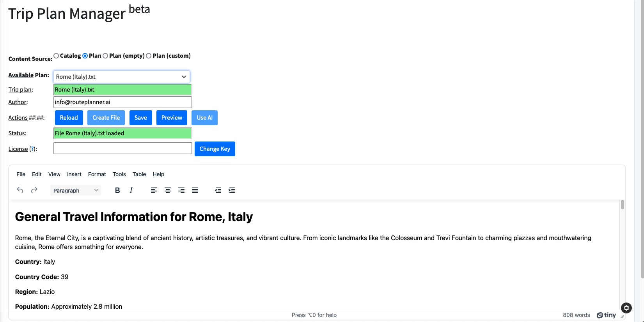
Task: Decrease paragraph indent
Action: (x=218, y=190)
